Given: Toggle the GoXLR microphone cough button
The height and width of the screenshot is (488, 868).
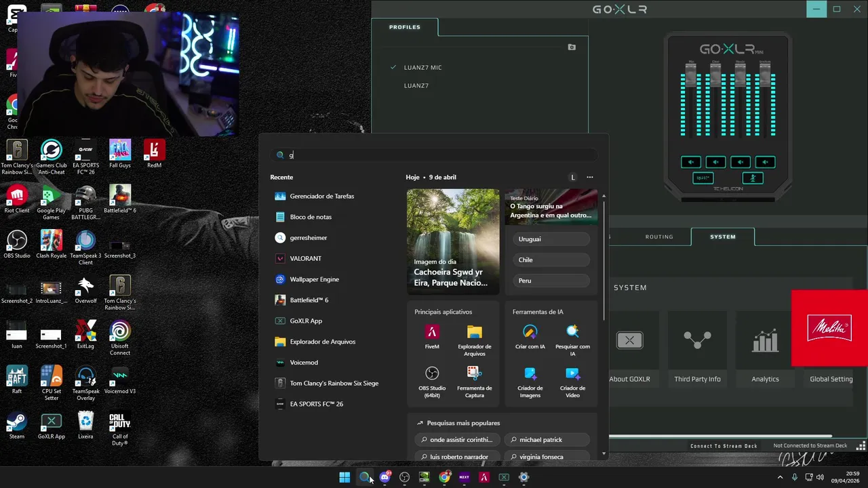Looking at the screenshot, I should point(753,178).
